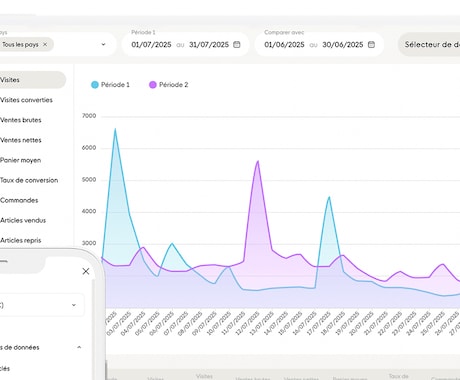This screenshot has width=460, height=380.
Task: Click the blue peak point near 6600
Action: point(115,129)
